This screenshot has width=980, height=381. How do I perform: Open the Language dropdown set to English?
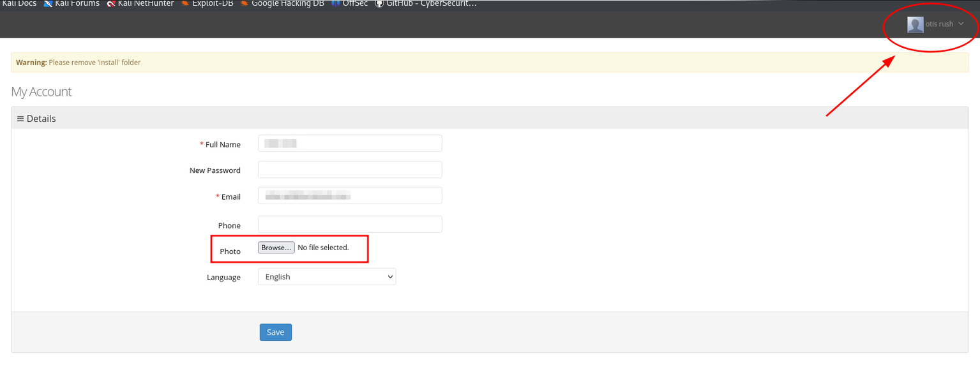pos(327,277)
